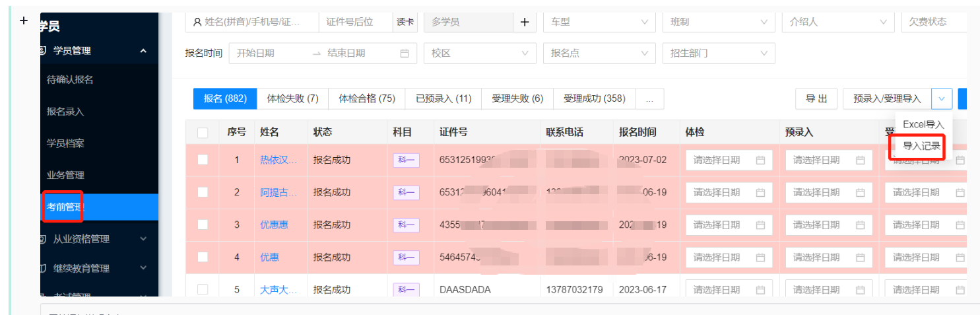Click 学员管理 menu icon in sidebar
The width and height of the screenshot is (980, 315).
43,50
